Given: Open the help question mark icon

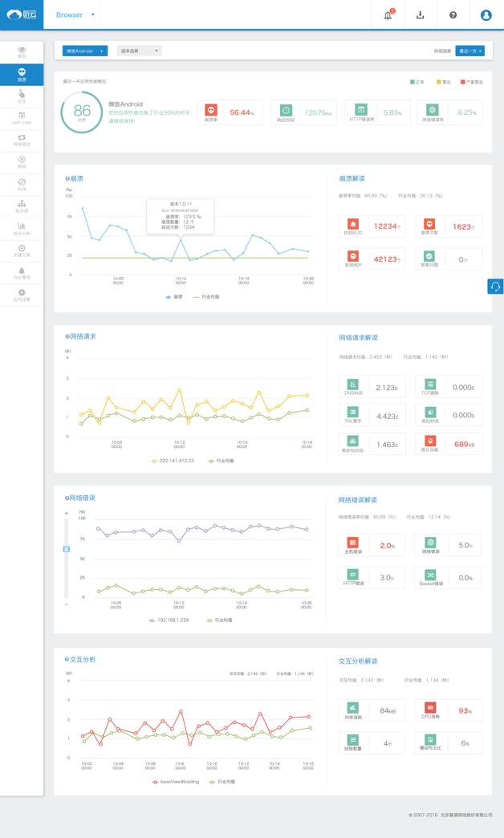Looking at the screenshot, I should 453,14.
